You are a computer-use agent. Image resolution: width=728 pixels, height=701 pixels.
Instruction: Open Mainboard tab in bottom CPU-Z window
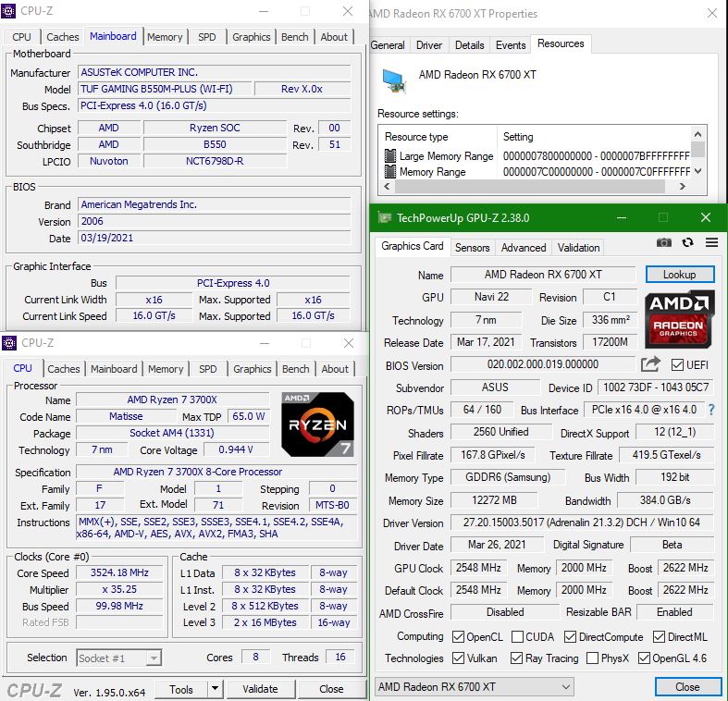pyautogui.click(x=114, y=369)
